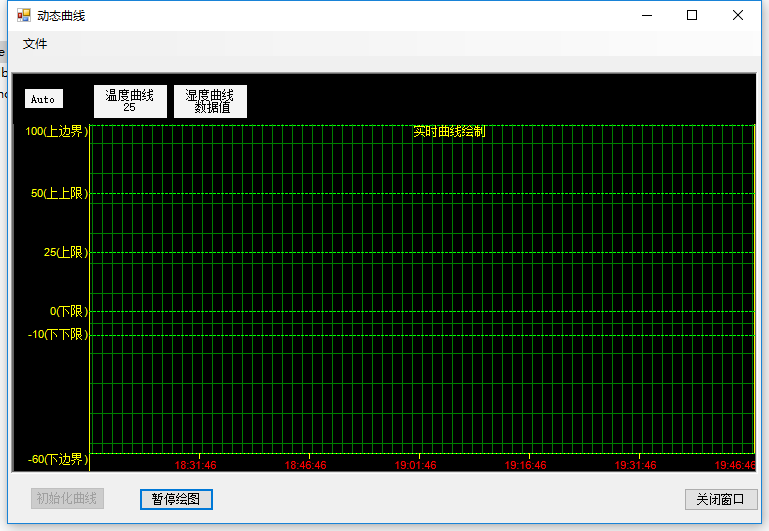This screenshot has width=769, height=531.
Task: Click the 实时曲线绘制 chart title
Action: (449, 131)
